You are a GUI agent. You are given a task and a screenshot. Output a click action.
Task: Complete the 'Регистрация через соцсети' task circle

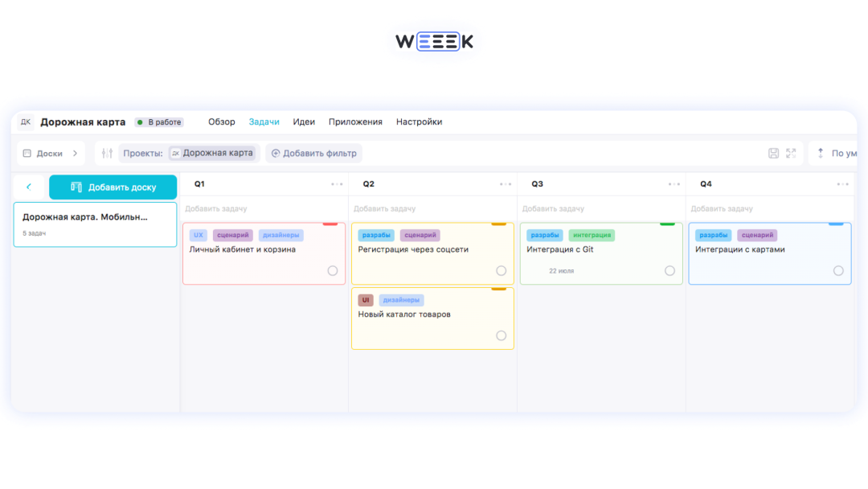(x=502, y=271)
